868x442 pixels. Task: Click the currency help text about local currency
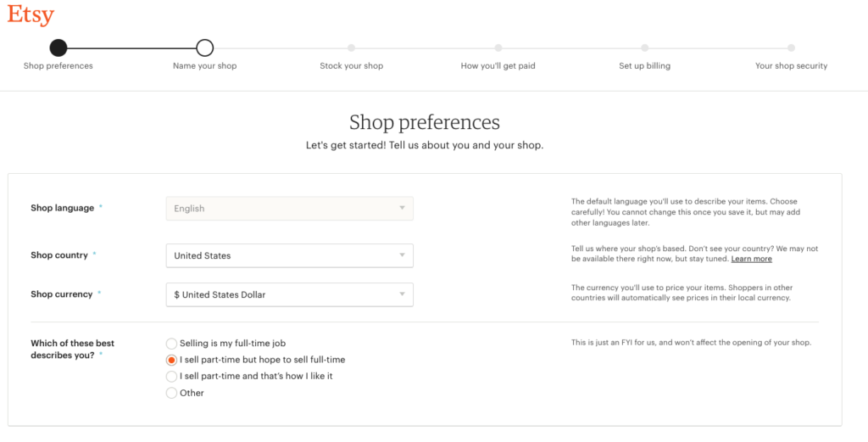point(682,293)
